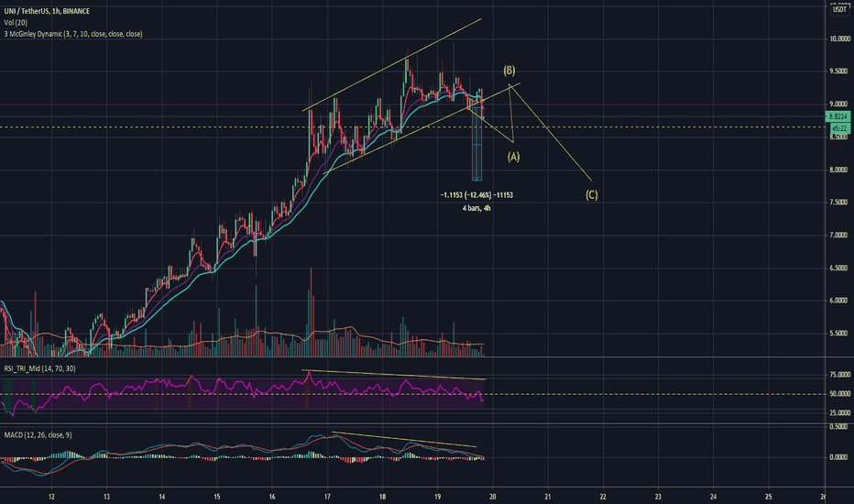
Task: Click date 22 on the time axis
Action: click(x=603, y=497)
